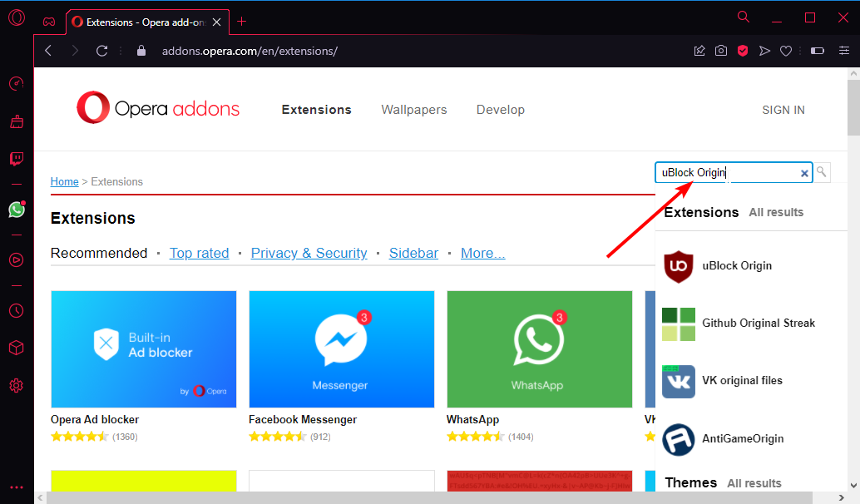The image size is (860, 504).
Task: Open My Flow send icon
Action: tap(764, 51)
